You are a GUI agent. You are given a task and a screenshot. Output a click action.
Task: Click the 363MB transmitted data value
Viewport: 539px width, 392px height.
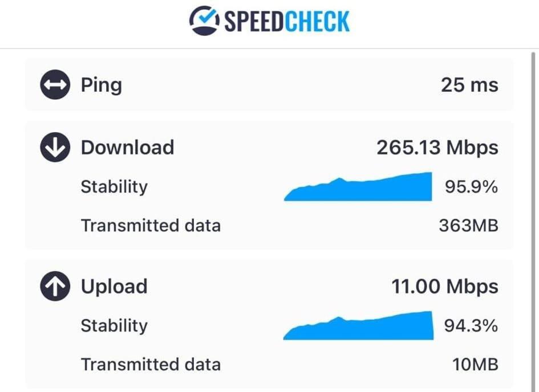(x=468, y=226)
